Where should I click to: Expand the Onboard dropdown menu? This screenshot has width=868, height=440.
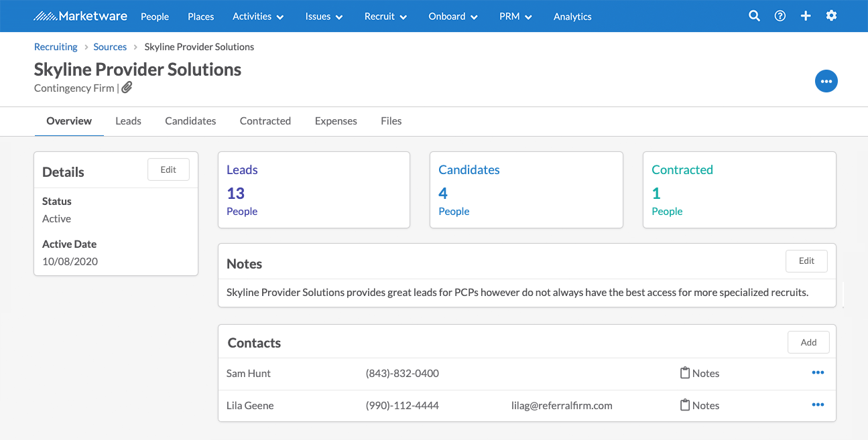(x=453, y=17)
